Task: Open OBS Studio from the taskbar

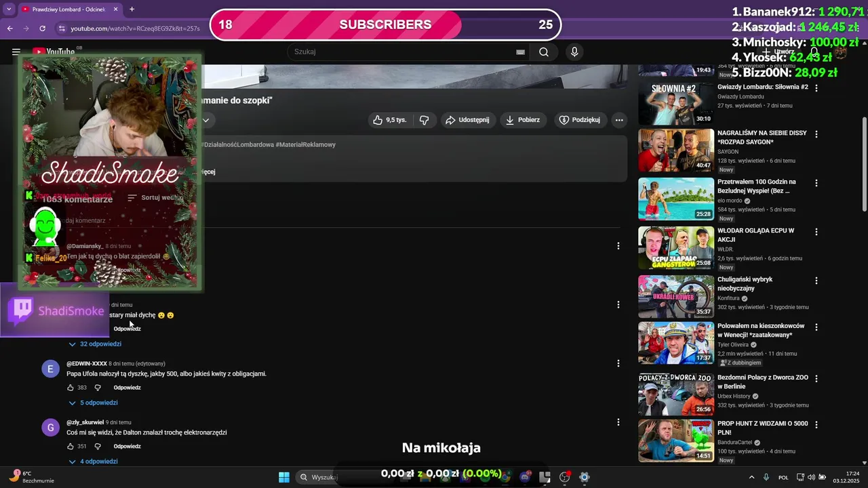Action: [564, 477]
